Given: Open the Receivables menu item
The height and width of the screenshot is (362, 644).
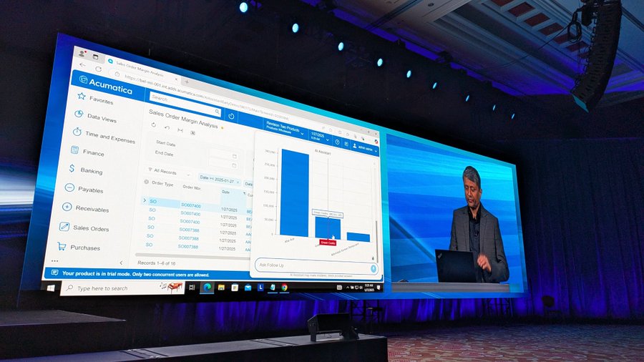Looking at the screenshot, I should 92,209.
